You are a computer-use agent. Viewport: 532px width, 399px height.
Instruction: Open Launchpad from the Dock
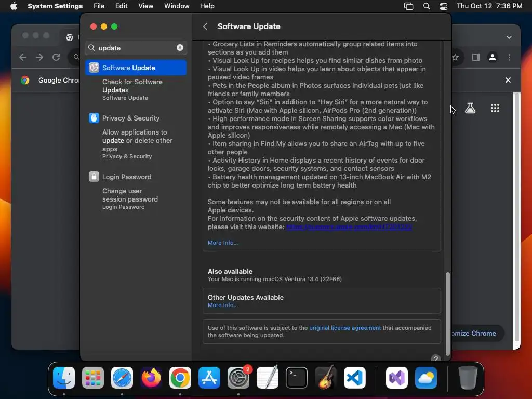(x=93, y=378)
